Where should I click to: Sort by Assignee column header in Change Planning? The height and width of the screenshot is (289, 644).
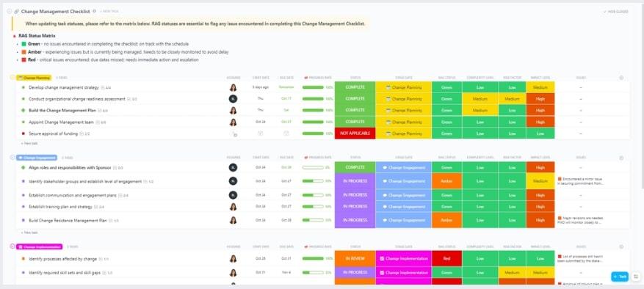tap(234, 78)
